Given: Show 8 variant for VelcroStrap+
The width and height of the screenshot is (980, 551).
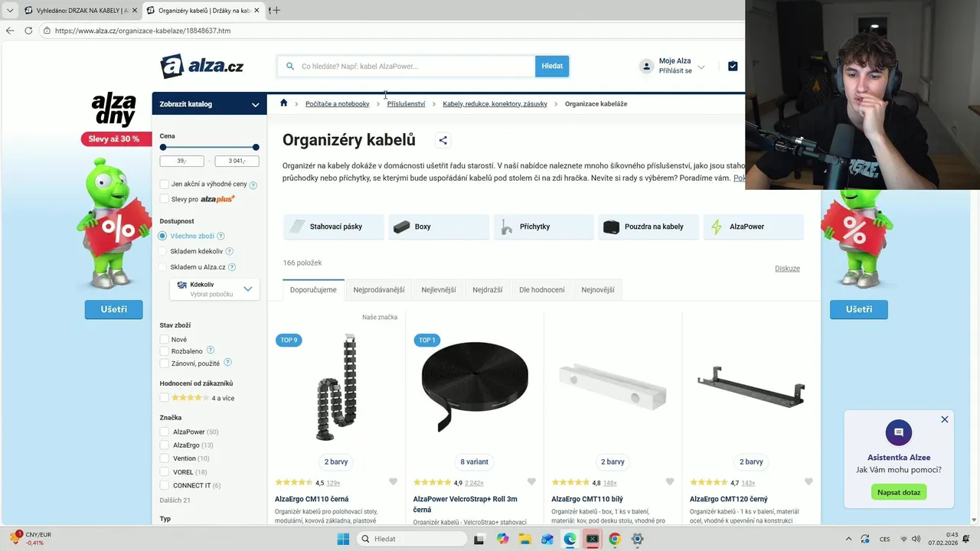Looking at the screenshot, I should click(x=474, y=461).
